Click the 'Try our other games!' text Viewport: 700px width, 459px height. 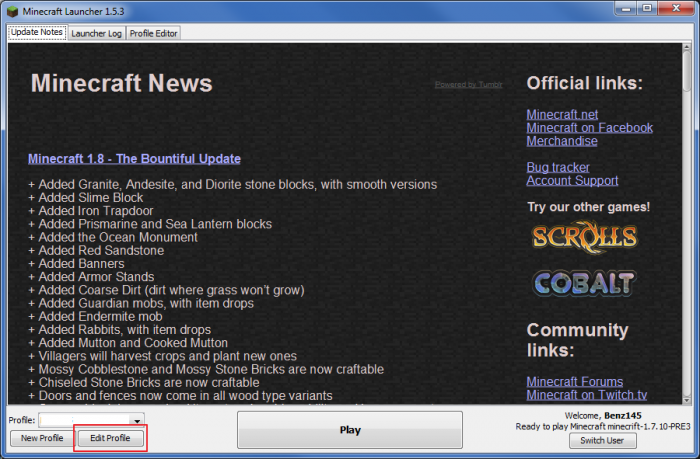click(x=588, y=207)
